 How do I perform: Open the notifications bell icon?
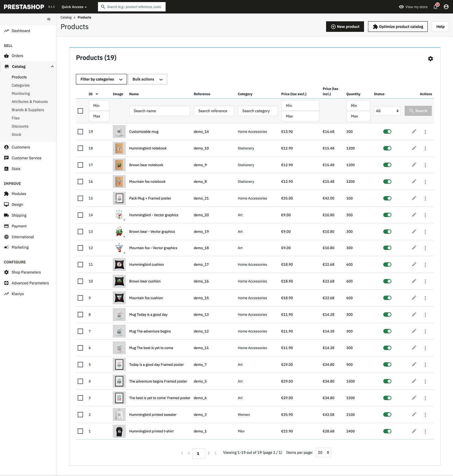pyautogui.click(x=436, y=7)
